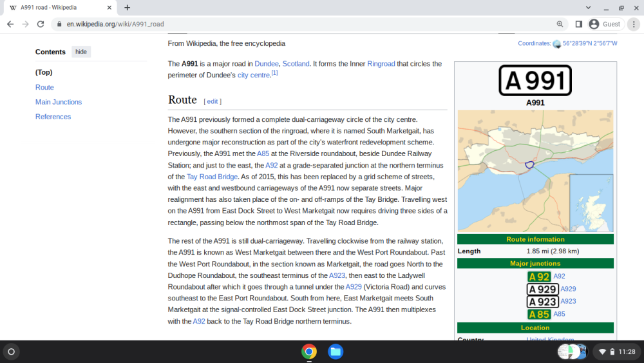
Task: Open the A929 link near Victoria Road
Action: coord(353,287)
